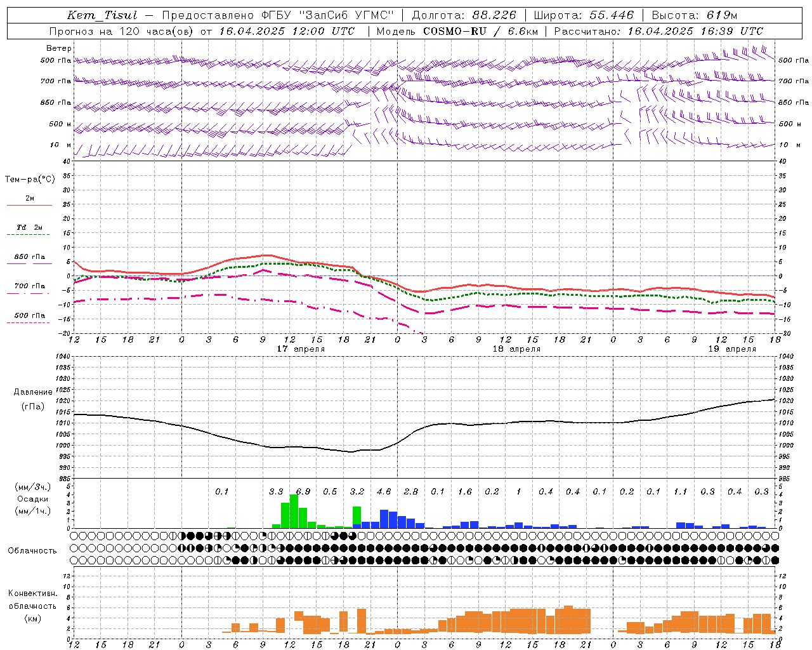Click the calculation time "Рассчитано: 16.04.2025 16:39 UTC"
Screen dimensions: 812x650
(x=658, y=31)
